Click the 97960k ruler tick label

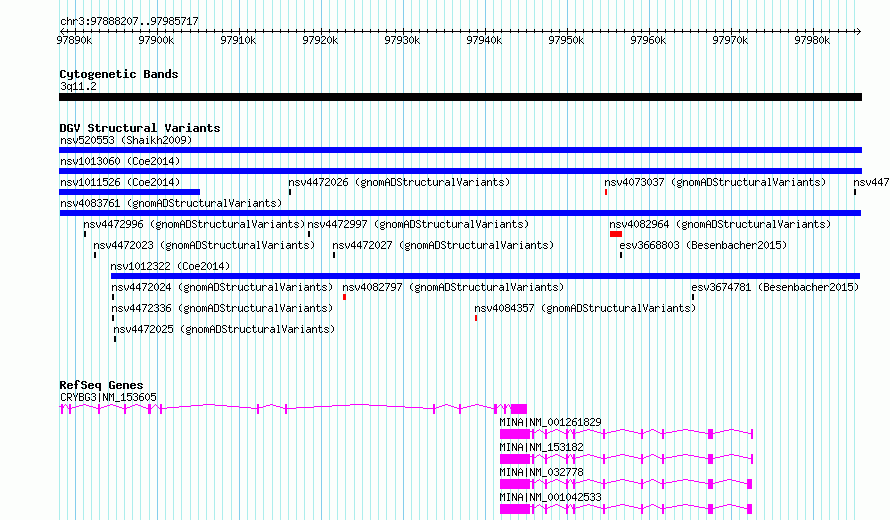[648, 40]
